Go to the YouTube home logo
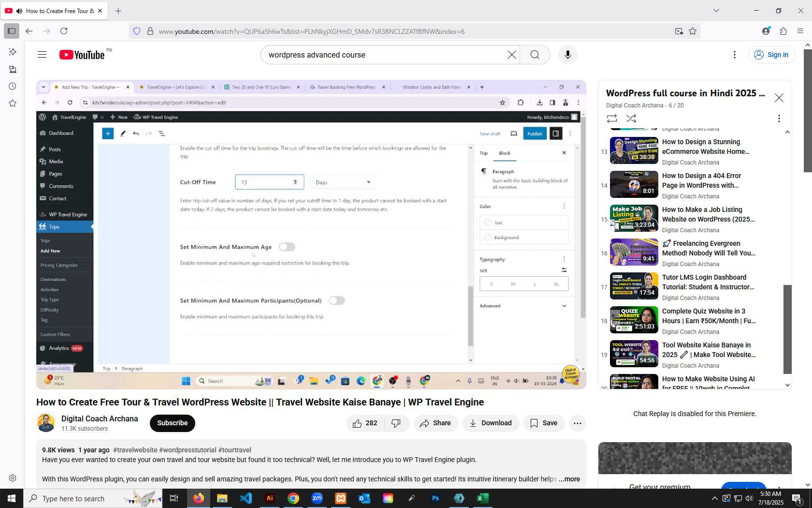The width and height of the screenshot is (812, 508). coord(82,55)
